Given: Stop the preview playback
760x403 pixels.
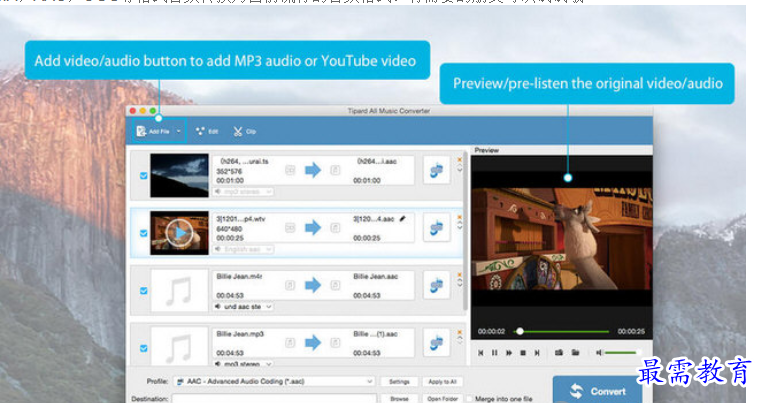Looking at the screenshot, I should 523,353.
